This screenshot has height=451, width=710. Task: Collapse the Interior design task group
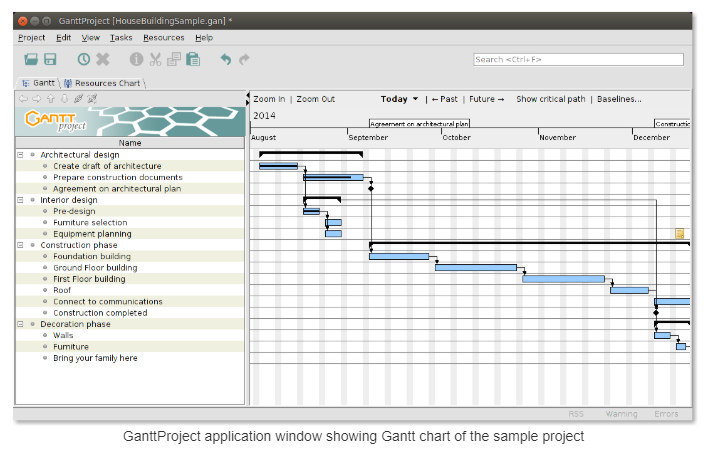click(x=20, y=200)
